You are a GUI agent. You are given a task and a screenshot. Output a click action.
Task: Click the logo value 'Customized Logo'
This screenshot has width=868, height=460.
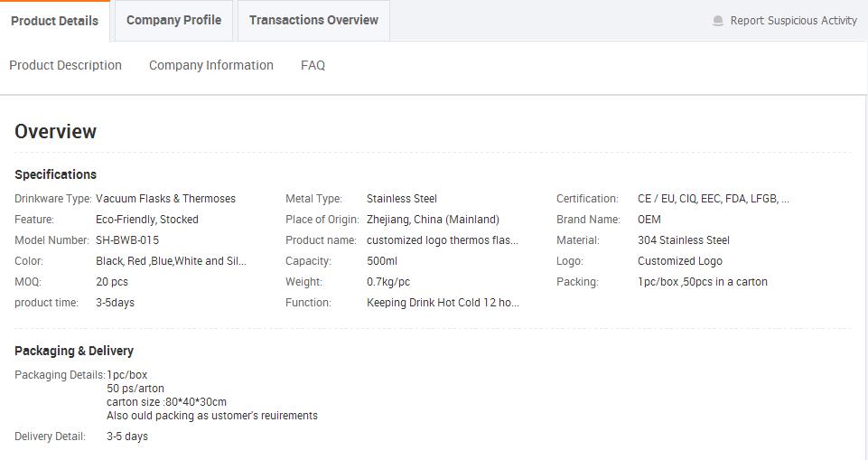pyautogui.click(x=680, y=260)
